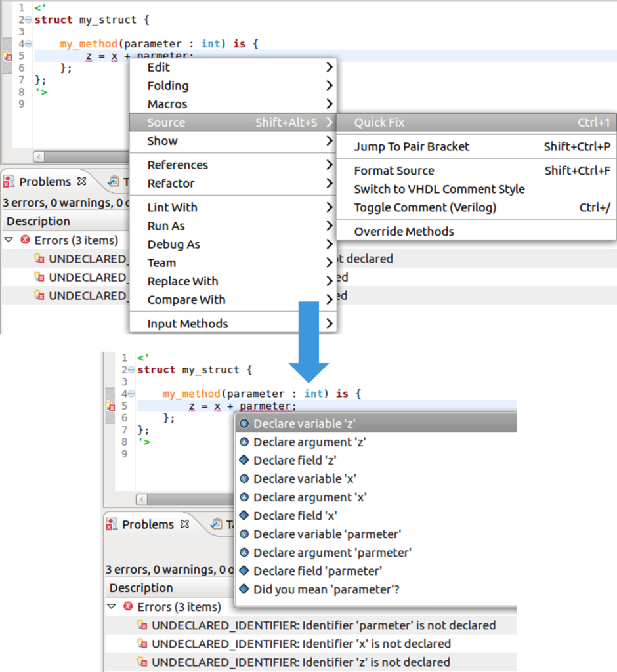
Task: Click the error marker icon on line 5 in the top editor
Action: [7, 56]
